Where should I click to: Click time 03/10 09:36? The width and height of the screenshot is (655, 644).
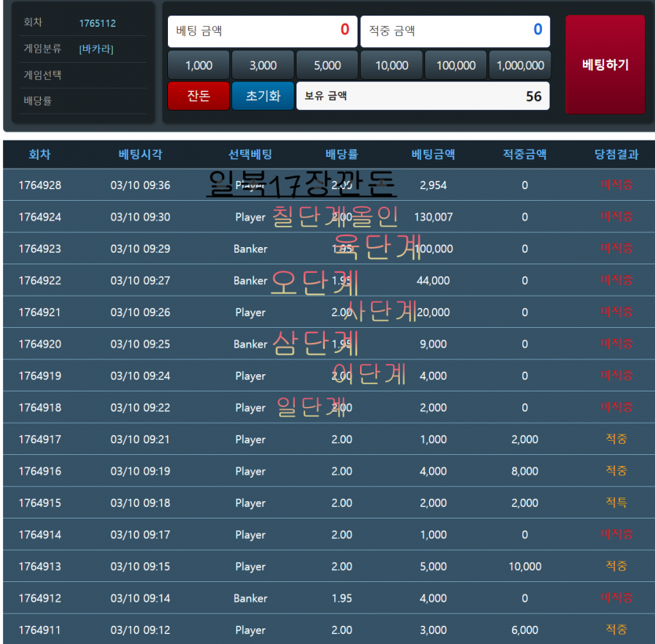[x=140, y=185]
